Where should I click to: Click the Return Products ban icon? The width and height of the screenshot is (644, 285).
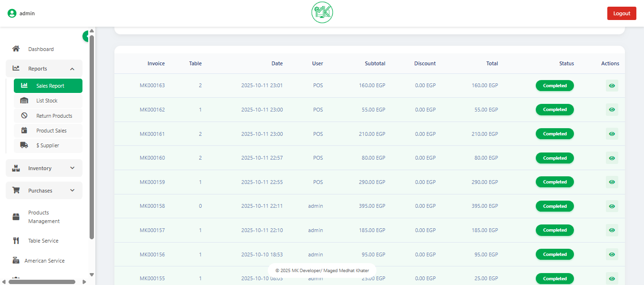(24, 116)
